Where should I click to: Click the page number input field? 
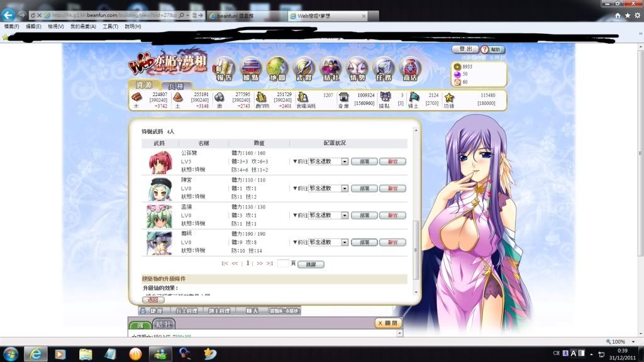point(283,263)
